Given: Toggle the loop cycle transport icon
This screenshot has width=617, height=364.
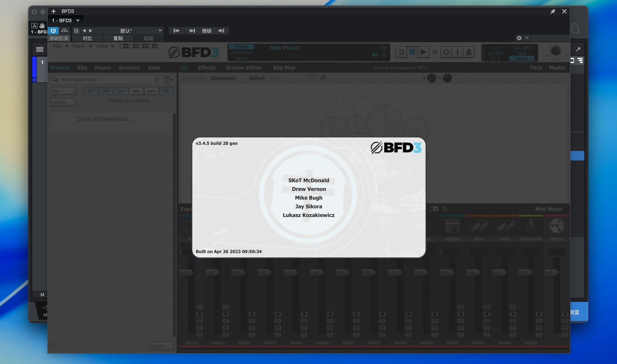Looking at the screenshot, I should point(446,52).
